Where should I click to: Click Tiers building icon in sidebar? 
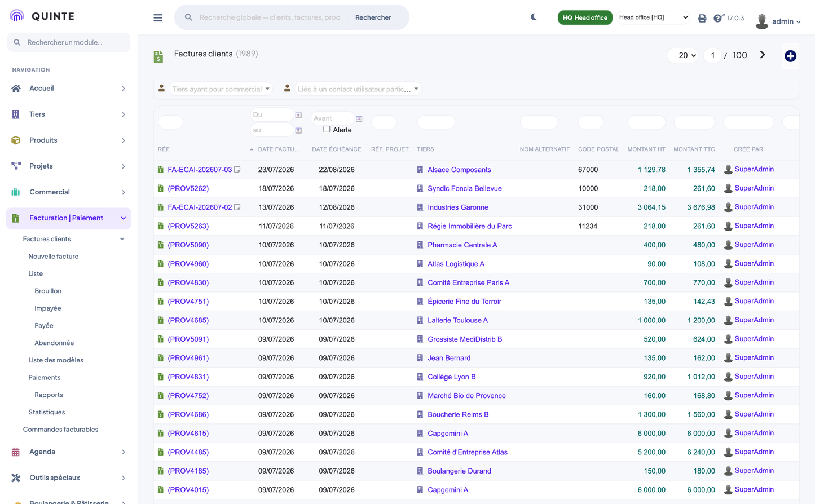(16, 114)
